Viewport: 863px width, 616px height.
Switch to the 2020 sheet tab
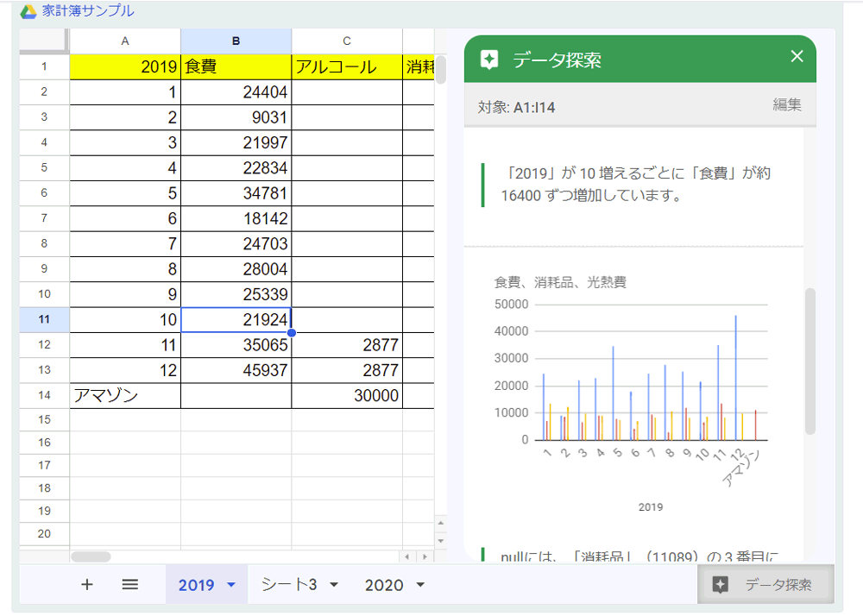coord(384,585)
